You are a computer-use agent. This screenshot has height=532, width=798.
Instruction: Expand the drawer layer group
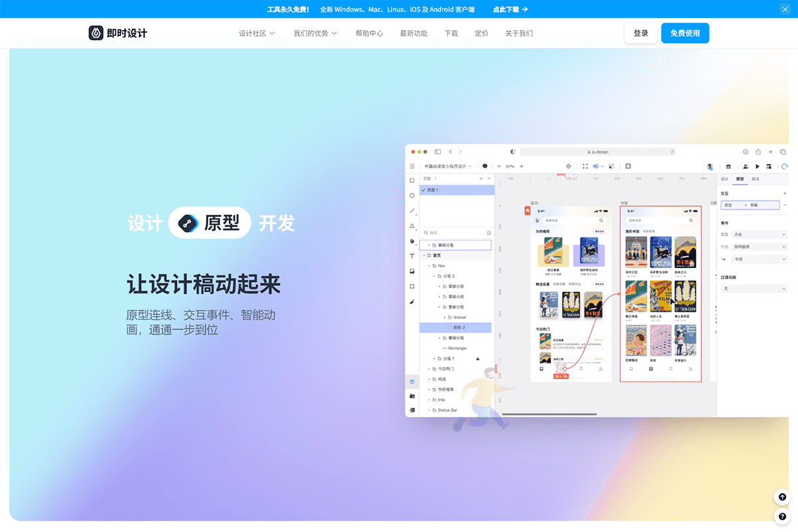click(x=444, y=317)
